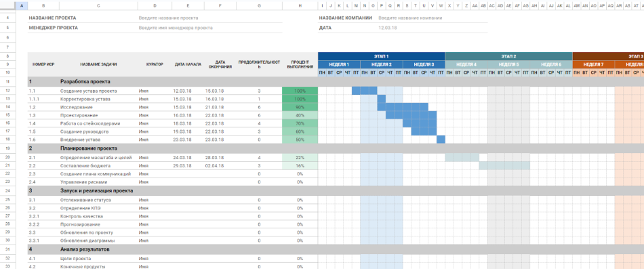Select section row 'Анализ результатов'
The width and height of the screenshot is (644, 269).
[x=336, y=249]
